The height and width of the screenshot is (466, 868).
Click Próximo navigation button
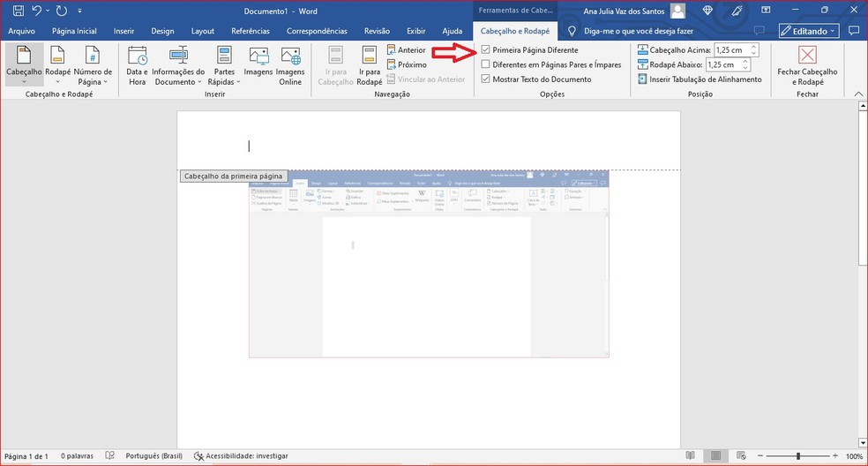point(406,64)
